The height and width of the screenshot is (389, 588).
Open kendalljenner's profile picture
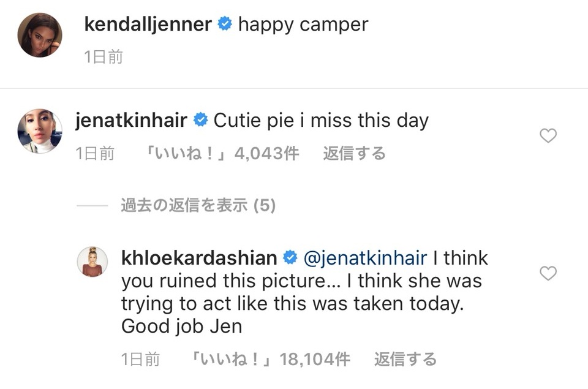click(40, 34)
